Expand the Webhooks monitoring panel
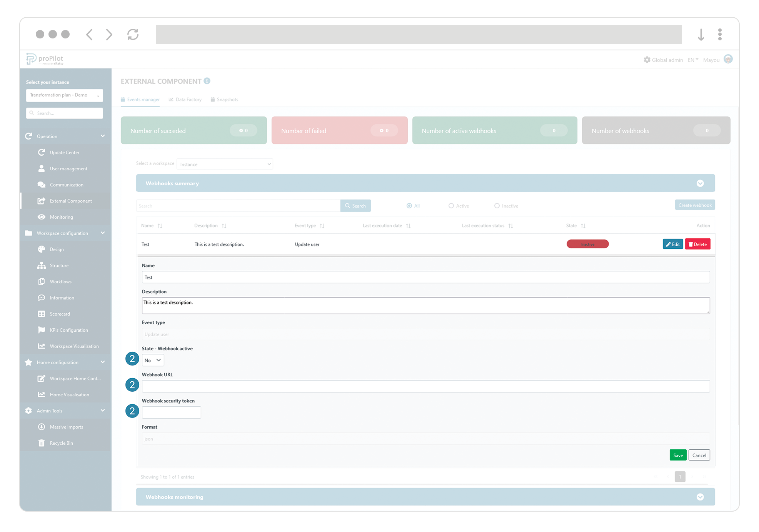 (700, 497)
